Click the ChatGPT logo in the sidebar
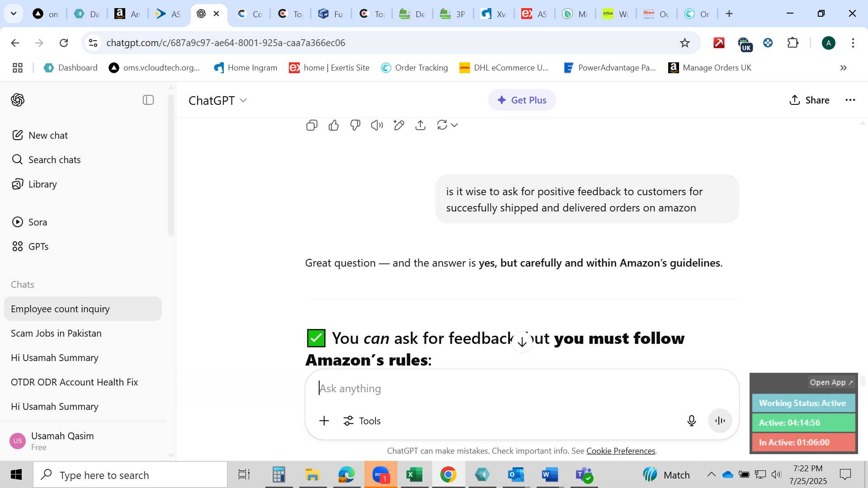The image size is (868, 488). pyautogui.click(x=18, y=100)
